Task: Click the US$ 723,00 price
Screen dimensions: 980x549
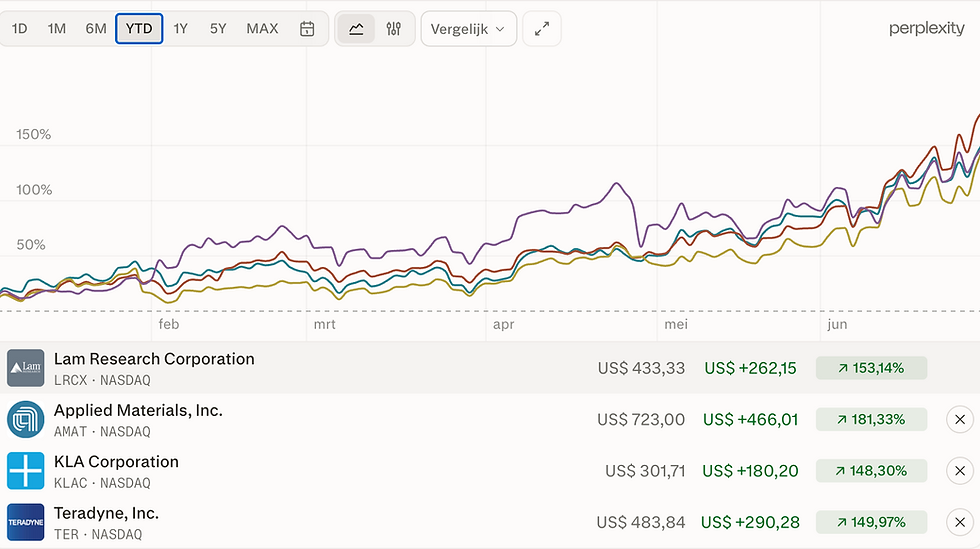Action: [x=641, y=420]
